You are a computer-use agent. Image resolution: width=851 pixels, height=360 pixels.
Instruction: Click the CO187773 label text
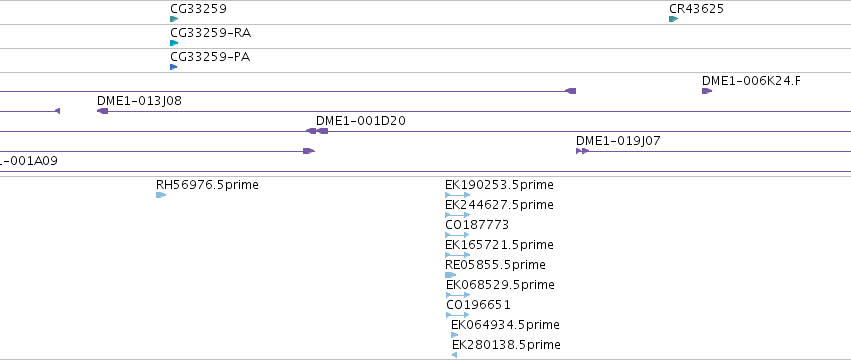pyautogui.click(x=477, y=225)
